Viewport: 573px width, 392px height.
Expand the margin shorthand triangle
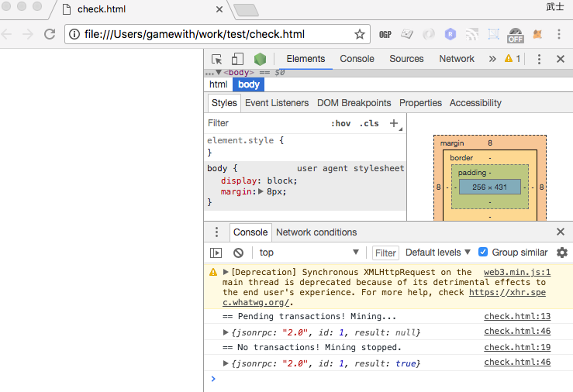point(261,191)
